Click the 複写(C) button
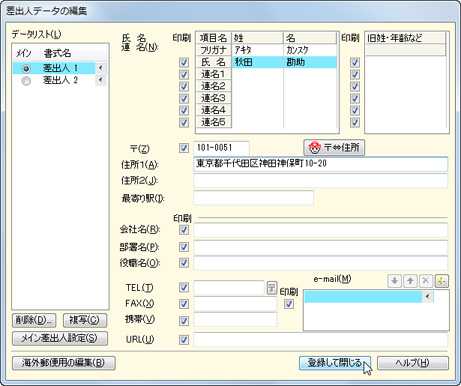 coord(85,320)
